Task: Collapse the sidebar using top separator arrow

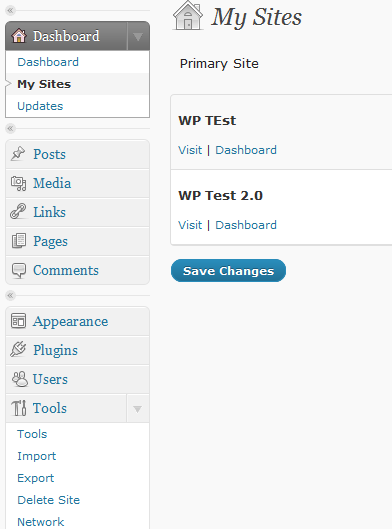Action: click(x=10, y=10)
